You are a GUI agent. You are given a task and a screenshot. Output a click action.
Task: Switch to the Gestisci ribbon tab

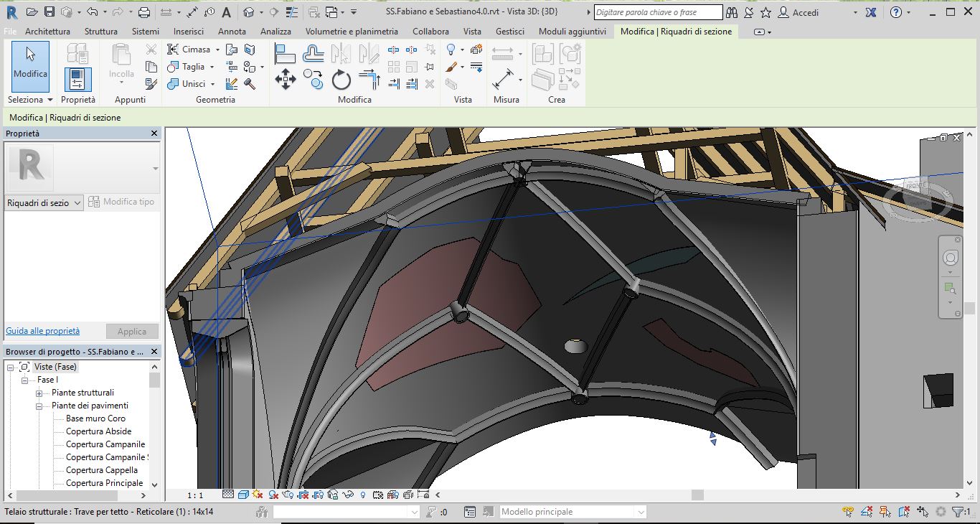[510, 32]
